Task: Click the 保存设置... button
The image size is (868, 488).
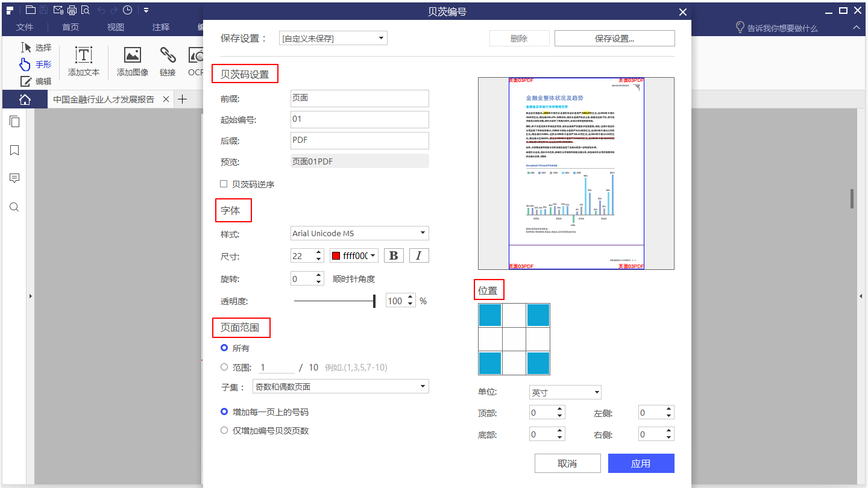Action: [x=614, y=39]
